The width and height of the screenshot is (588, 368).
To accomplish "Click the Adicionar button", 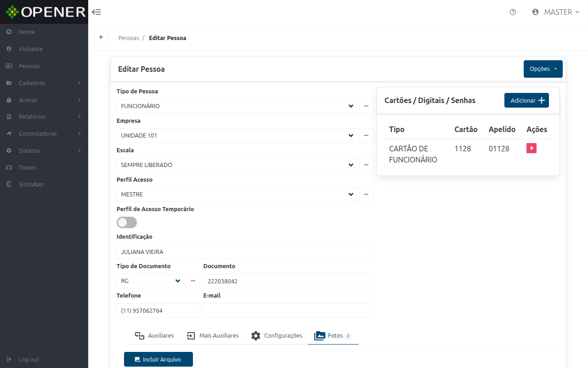I will click(526, 100).
